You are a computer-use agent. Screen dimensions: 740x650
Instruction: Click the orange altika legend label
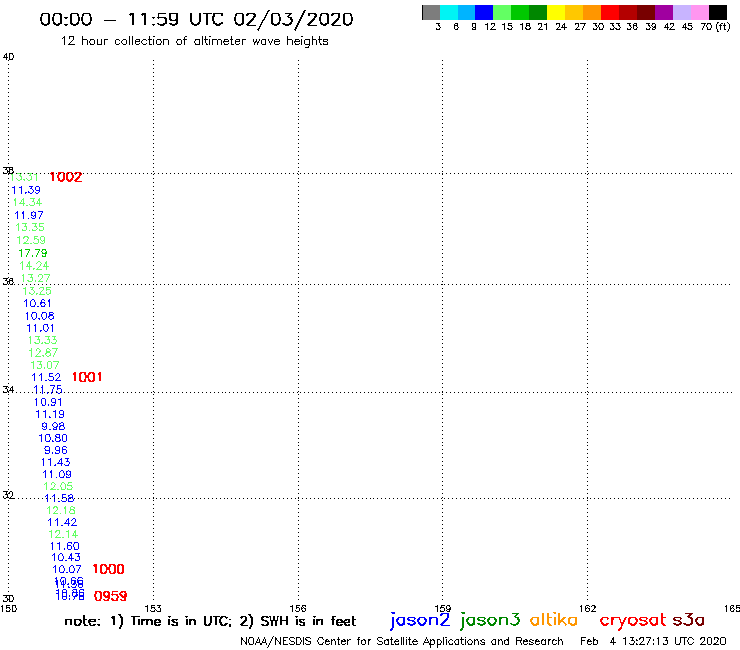pyautogui.click(x=554, y=619)
